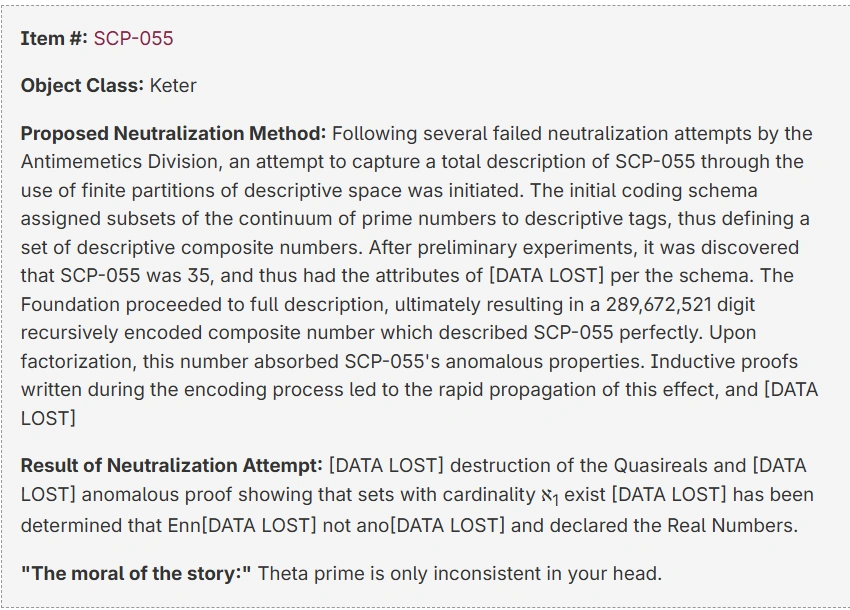Click the "Object Class:" bold label
Image resolution: width=850 pixels, height=610 pixels.
click(82, 85)
